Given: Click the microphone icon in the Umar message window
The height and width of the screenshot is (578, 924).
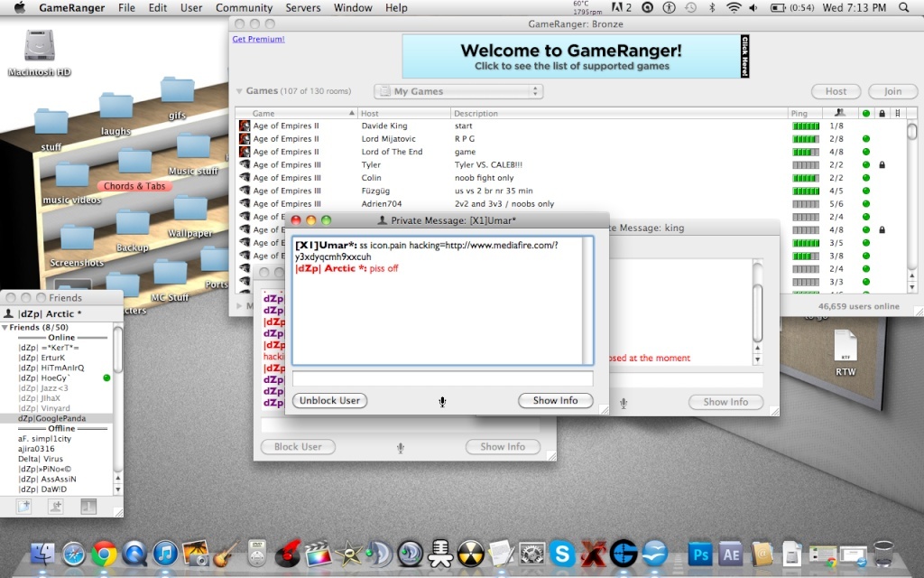Looking at the screenshot, I should coord(442,402).
